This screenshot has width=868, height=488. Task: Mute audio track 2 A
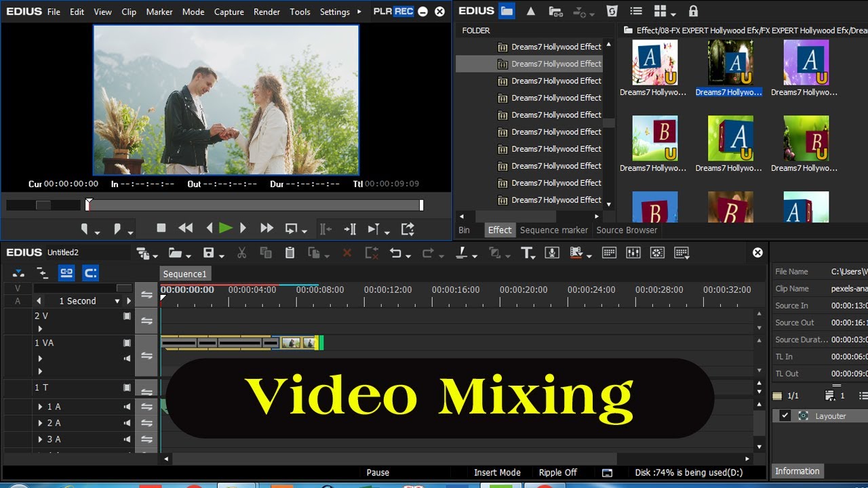coord(127,423)
